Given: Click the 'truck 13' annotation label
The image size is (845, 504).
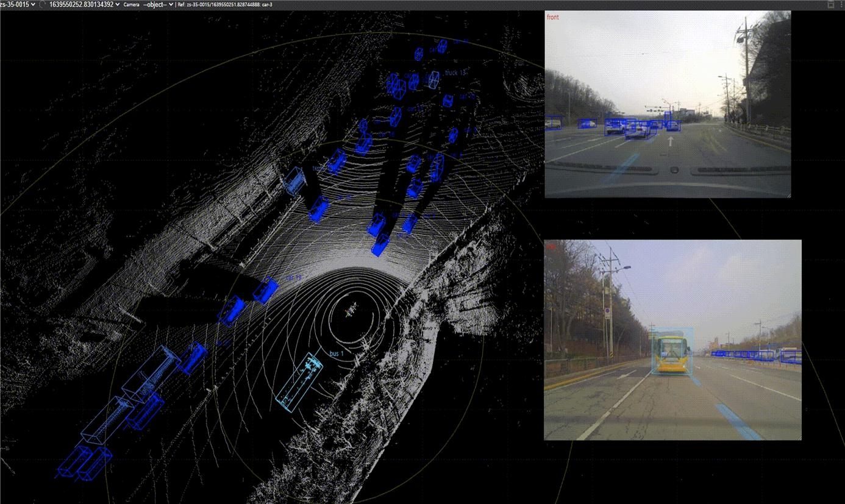Looking at the screenshot, I should point(455,73).
